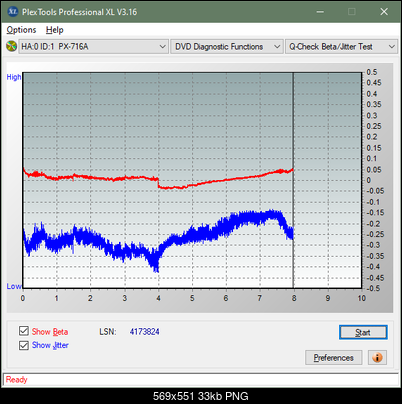Open the Options menu
This screenshot has width=402, height=404.
[21, 30]
